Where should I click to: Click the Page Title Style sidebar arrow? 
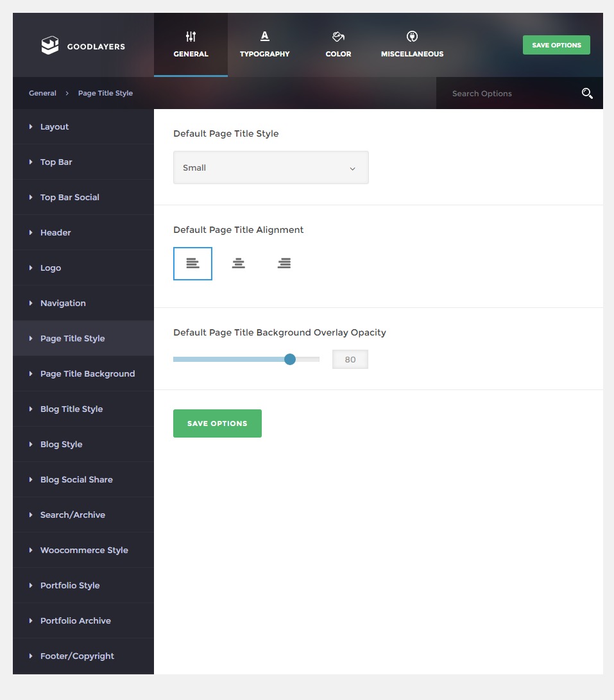point(31,338)
